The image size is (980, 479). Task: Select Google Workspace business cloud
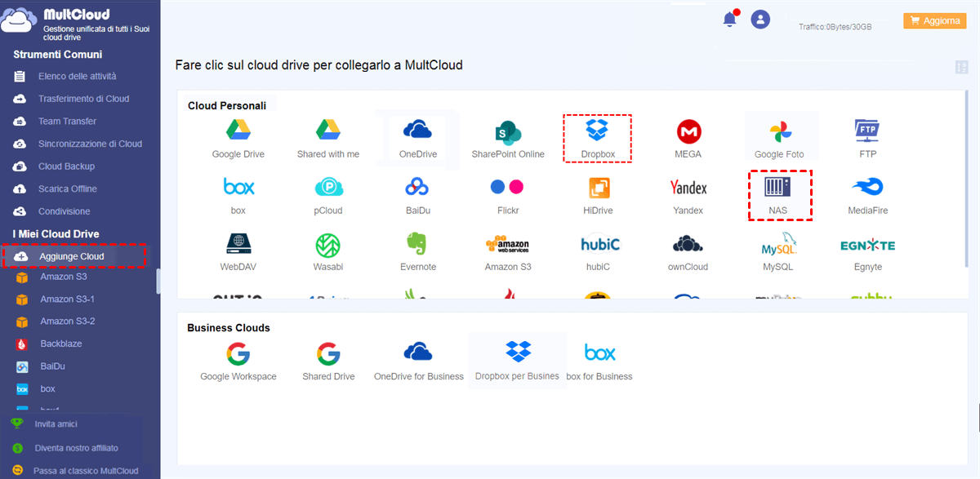coord(238,354)
